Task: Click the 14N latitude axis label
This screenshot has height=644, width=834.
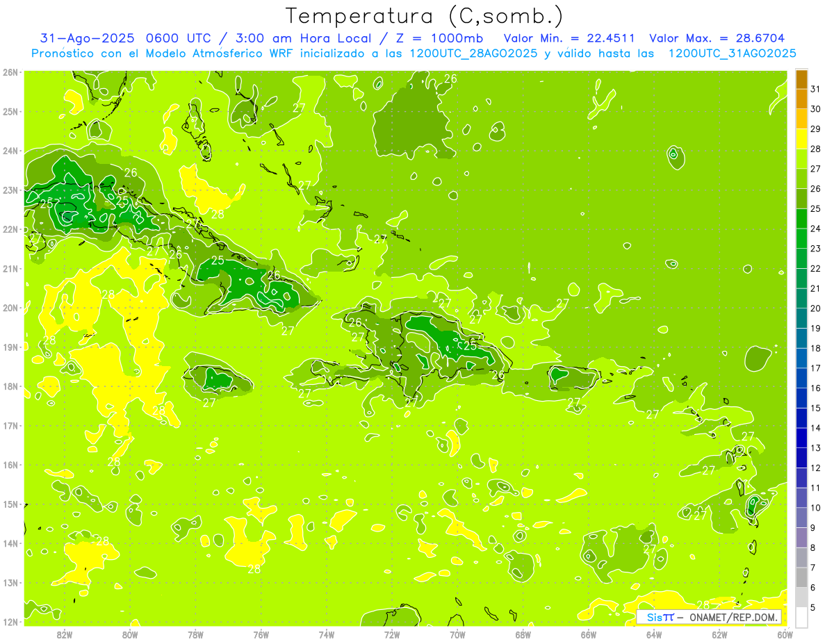Action: [10, 543]
